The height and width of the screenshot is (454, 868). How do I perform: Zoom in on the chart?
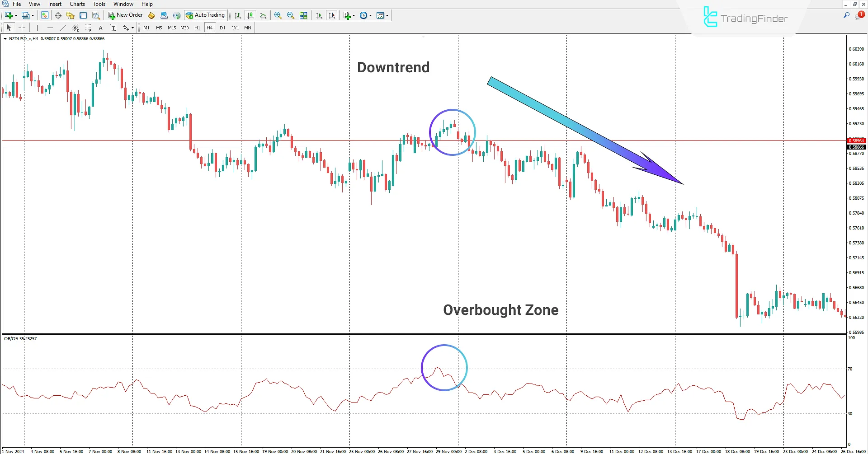(278, 15)
